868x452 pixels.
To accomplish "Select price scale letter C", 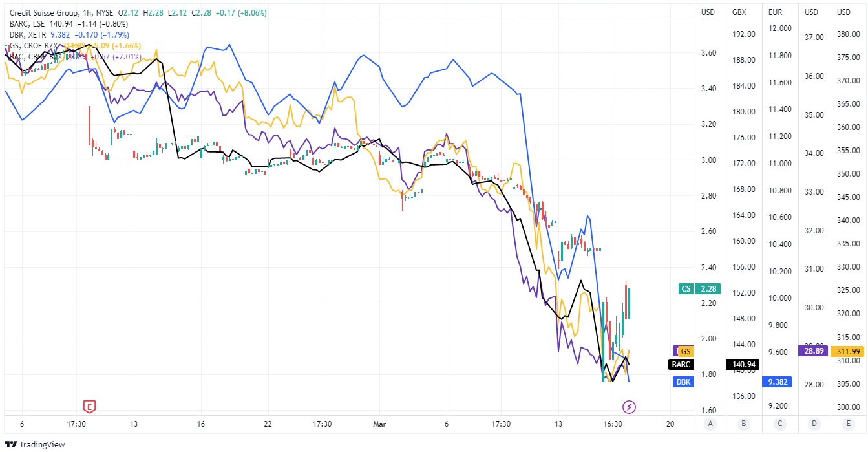I will pyautogui.click(x=781, y=424).
